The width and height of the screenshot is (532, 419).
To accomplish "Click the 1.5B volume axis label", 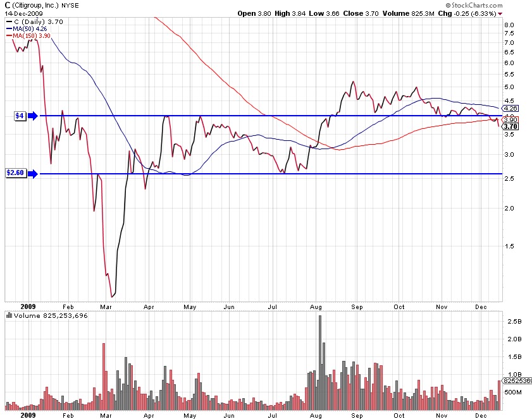I will tap(514, 356).
